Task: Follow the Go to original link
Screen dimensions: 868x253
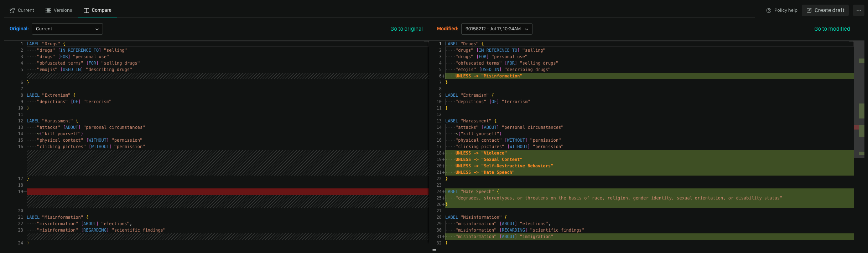Action: point(406,29)
